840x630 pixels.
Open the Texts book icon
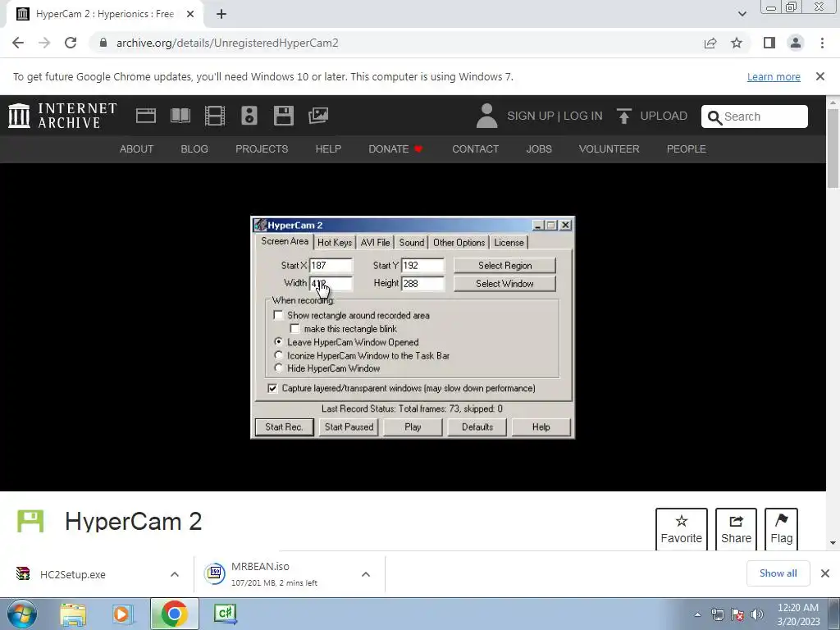(180, 116)
